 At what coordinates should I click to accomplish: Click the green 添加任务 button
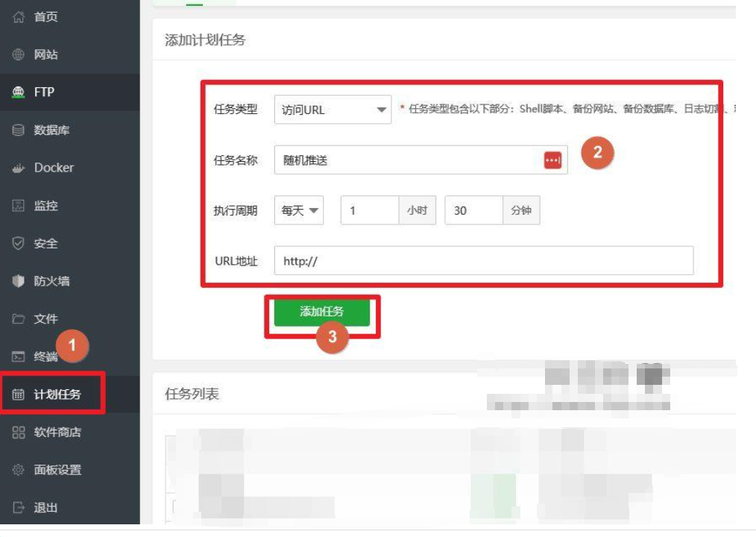pyautogui.click(x=322, y=312)
